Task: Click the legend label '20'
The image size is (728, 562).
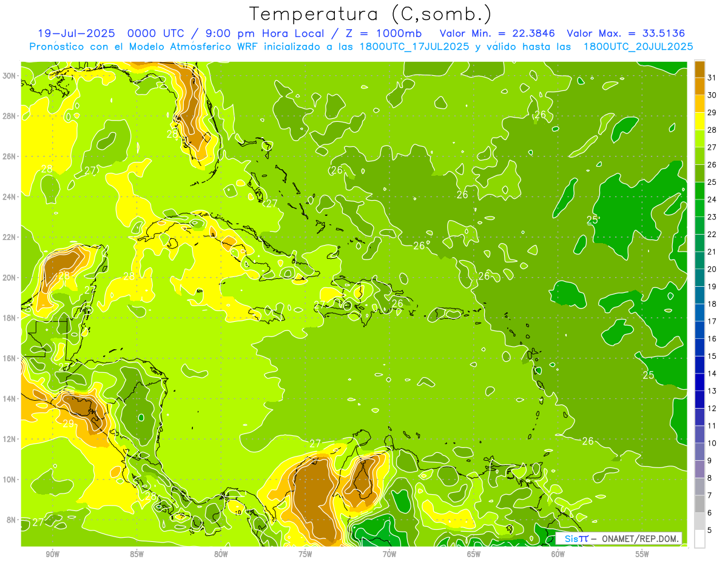Action: [712, 269]
